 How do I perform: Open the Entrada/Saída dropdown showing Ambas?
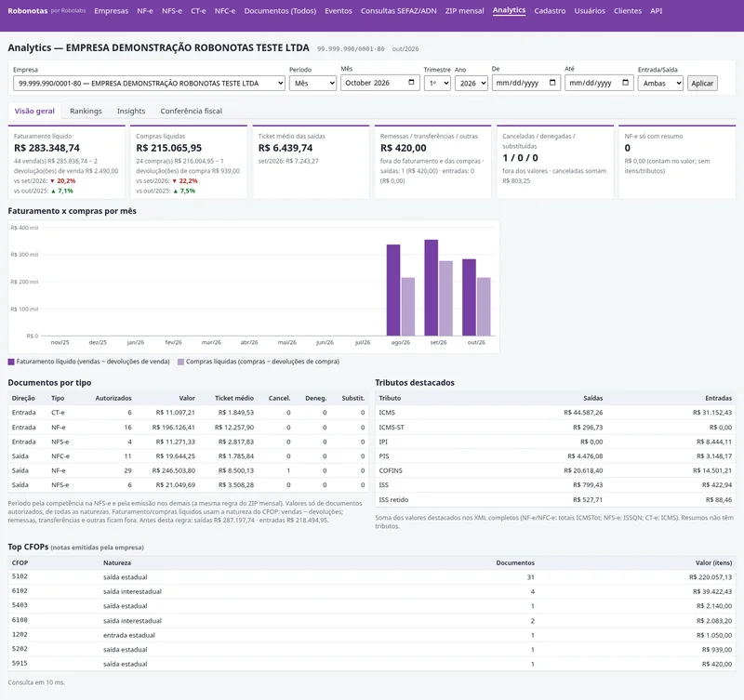pos(660,83)
